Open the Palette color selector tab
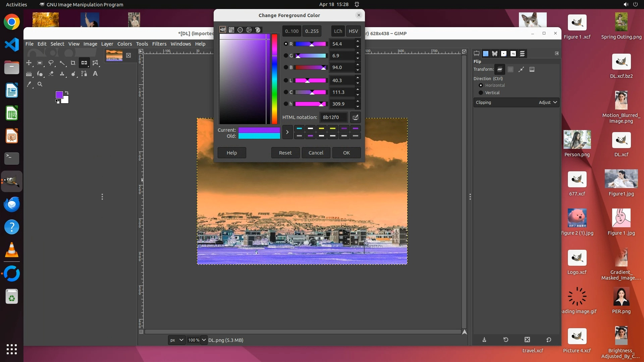The image size is (644, 362). pyautogui.click(x=258, y=30)
